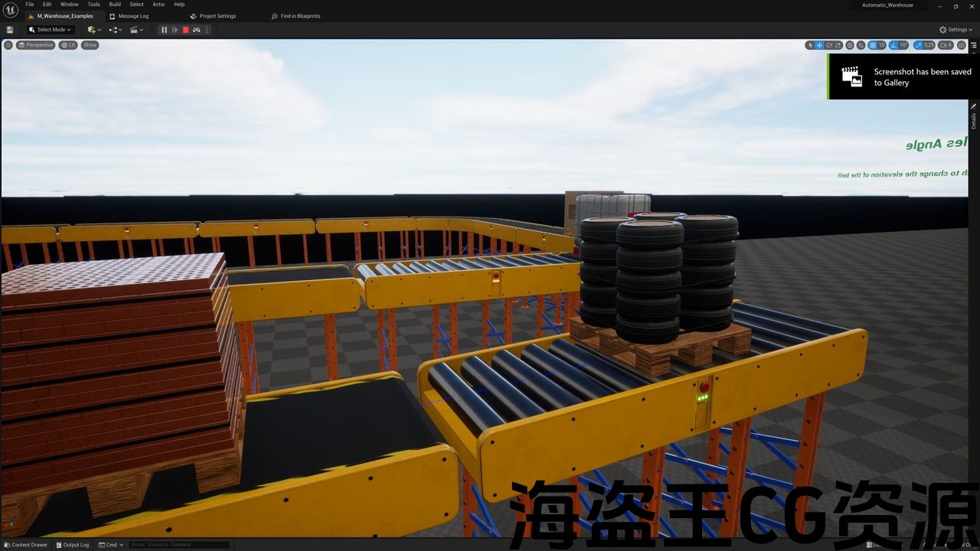
Task: Toggle scale snapping
Action: [x=919, y=45]
